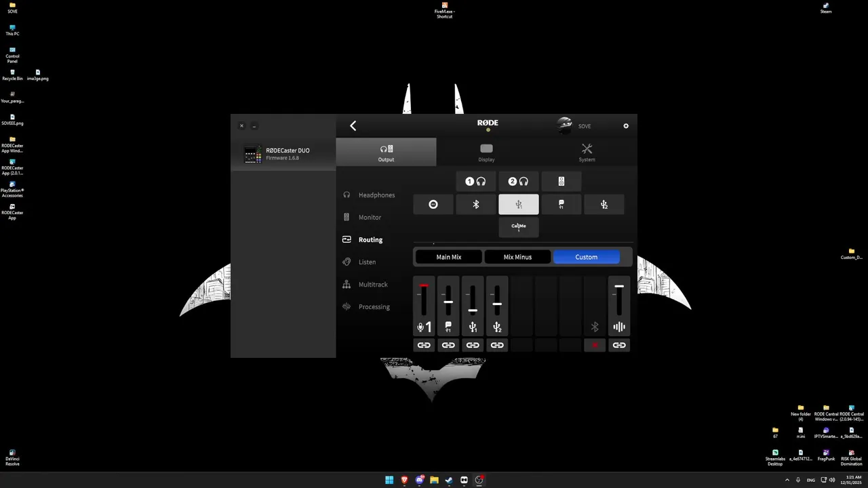This screenshot has height=488, width=868.
Task: Open the Multitrack section
Action: pyautogui.click(x=366, y=285)
